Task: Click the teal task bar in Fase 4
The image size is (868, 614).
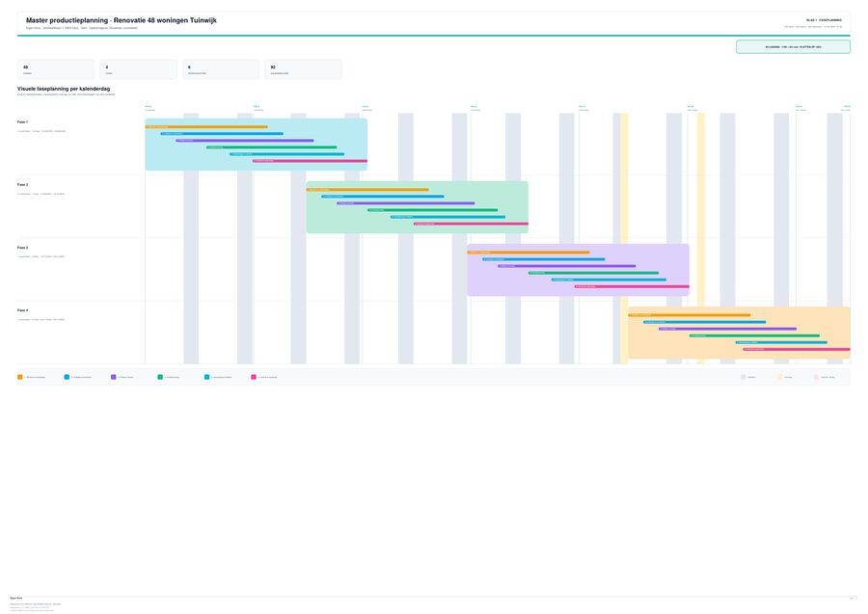Action: click(x=781, y=342)
